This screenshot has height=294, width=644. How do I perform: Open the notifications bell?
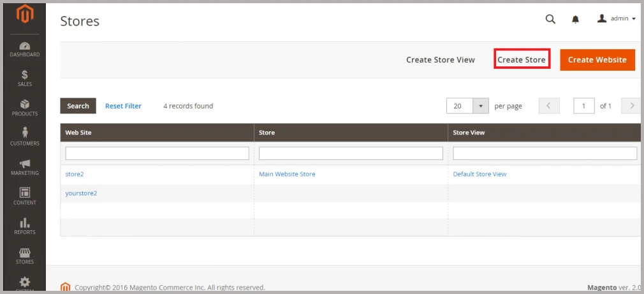pos(575,19)
